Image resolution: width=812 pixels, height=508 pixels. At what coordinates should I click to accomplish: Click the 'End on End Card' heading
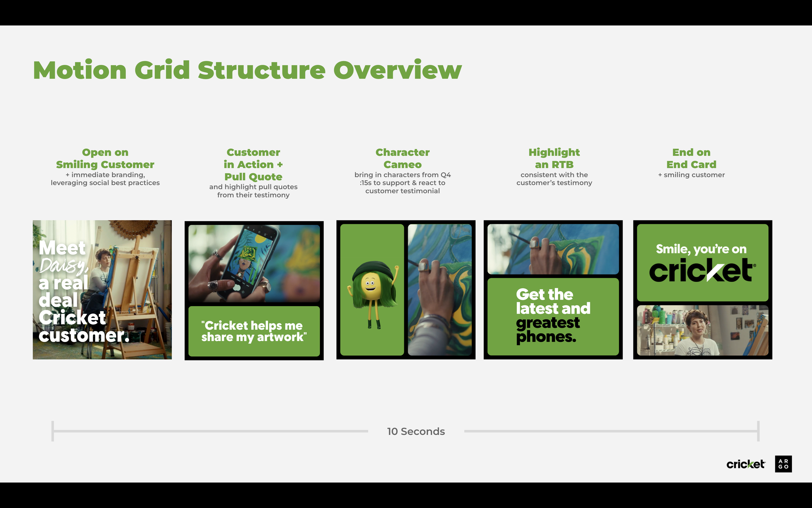coord(691,158)
